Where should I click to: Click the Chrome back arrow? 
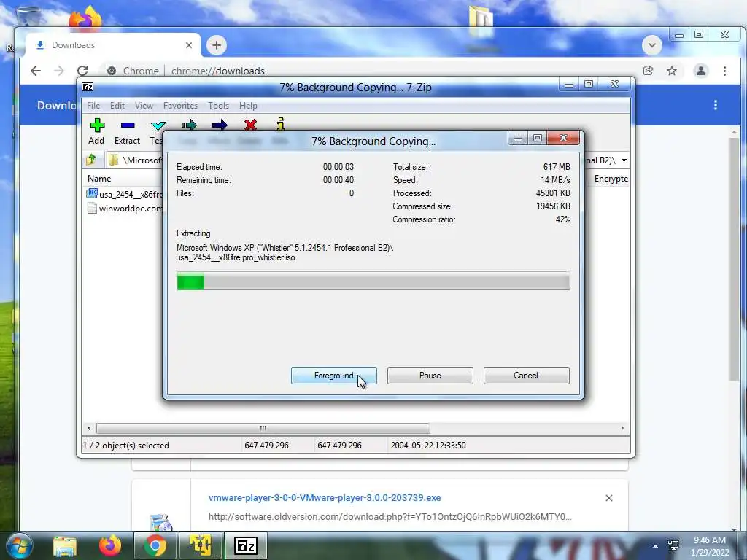tap(36, 71)
